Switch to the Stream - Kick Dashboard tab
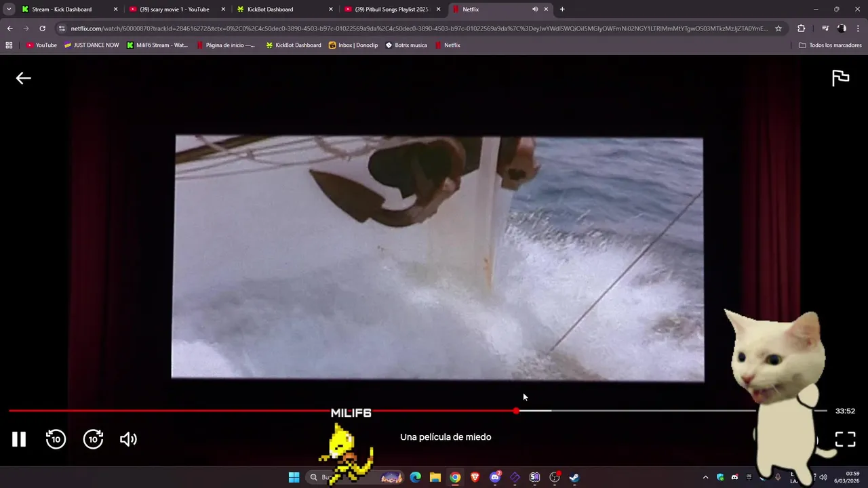This screenshot has width=868, height=488. tap(68, 9)
